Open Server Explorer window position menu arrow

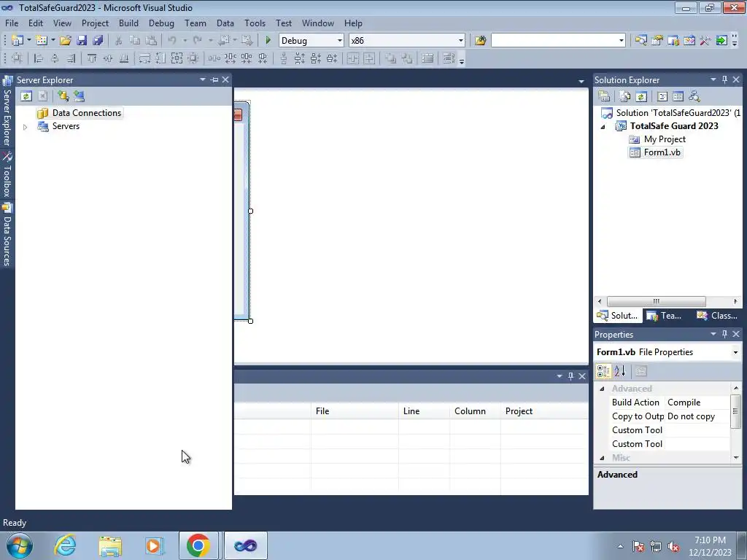point(203,79)
